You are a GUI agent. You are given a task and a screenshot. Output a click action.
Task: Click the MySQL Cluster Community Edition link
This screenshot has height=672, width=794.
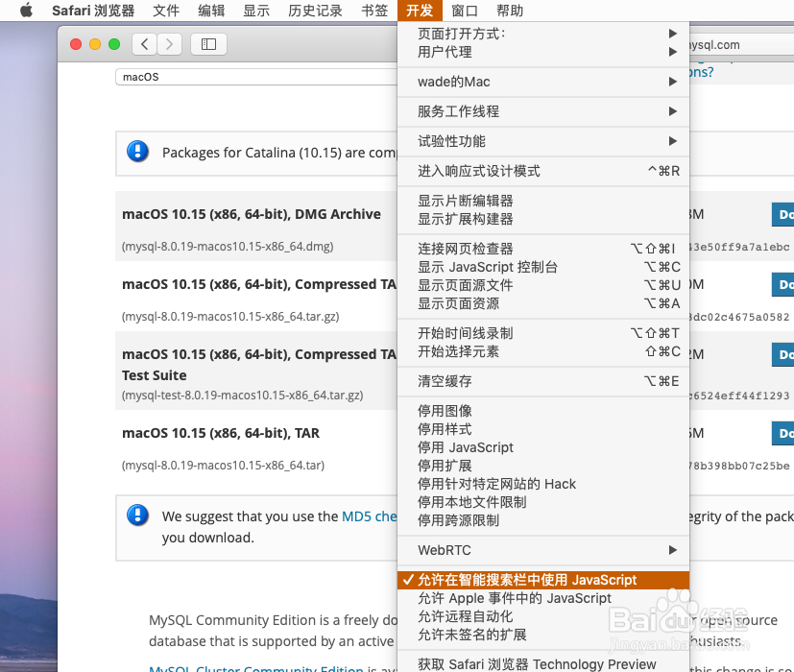[255, 668]
